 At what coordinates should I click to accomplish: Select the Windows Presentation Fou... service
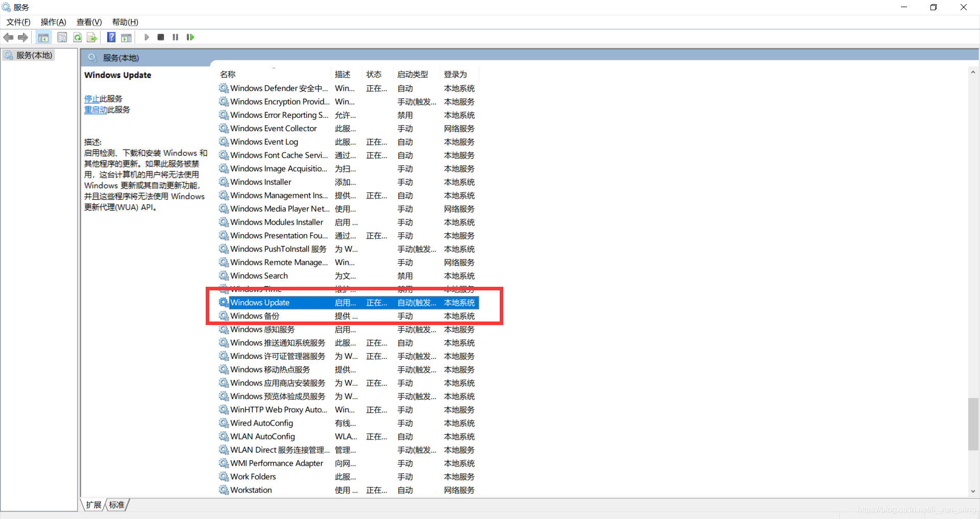click(349, 236)
